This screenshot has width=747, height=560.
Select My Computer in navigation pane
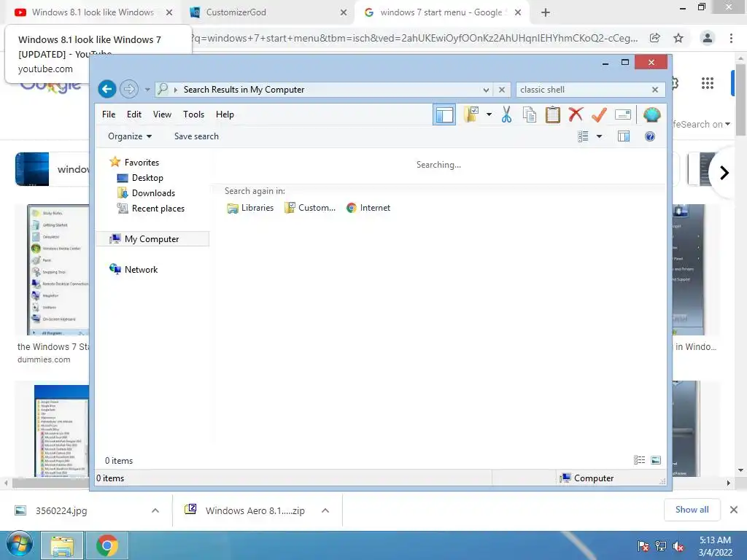point(152,239)
